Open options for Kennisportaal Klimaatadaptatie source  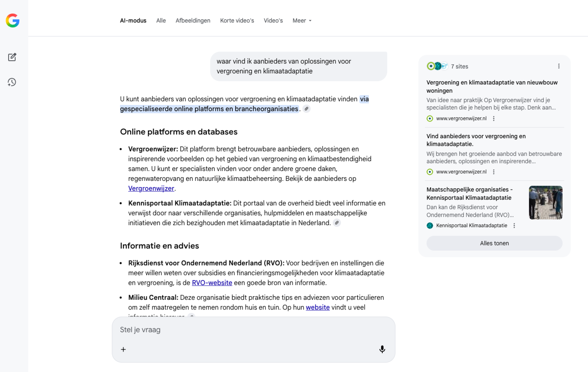[514, 226]
